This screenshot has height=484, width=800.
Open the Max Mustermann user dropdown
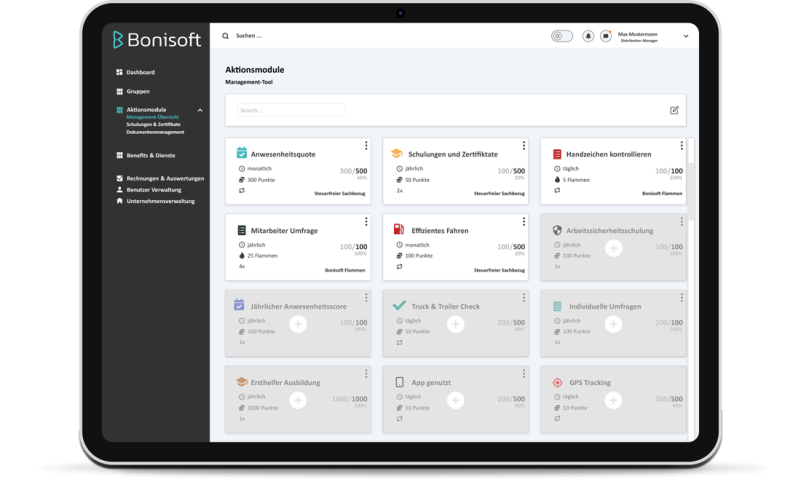coord(686,36)
